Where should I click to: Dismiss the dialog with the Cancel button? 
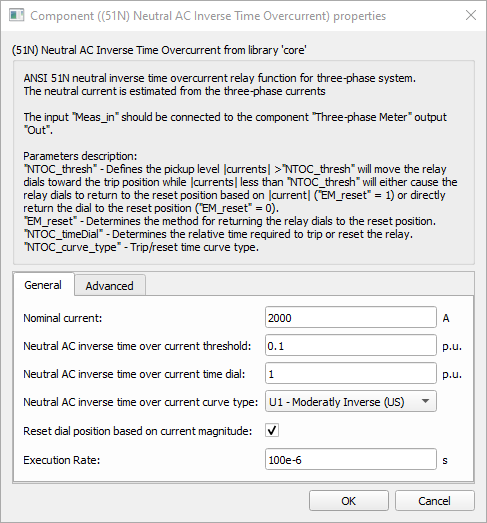[434, 500]
